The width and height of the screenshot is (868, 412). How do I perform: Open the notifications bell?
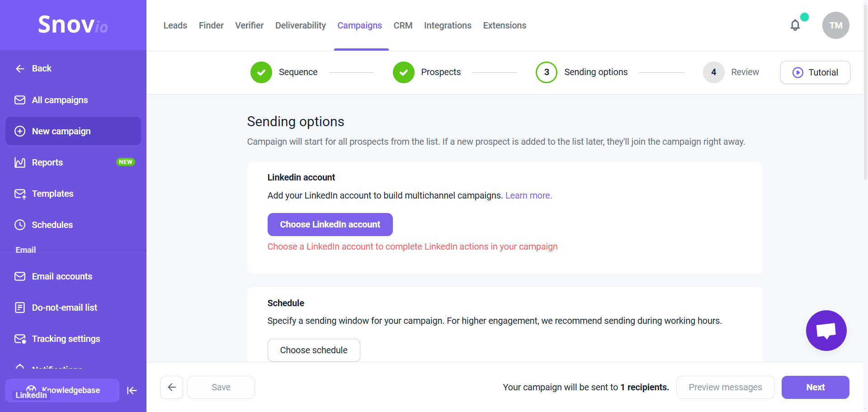pos(795,25)
